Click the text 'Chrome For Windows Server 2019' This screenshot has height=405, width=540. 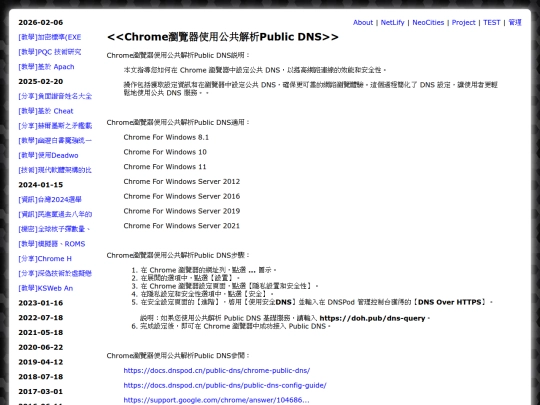181,211
